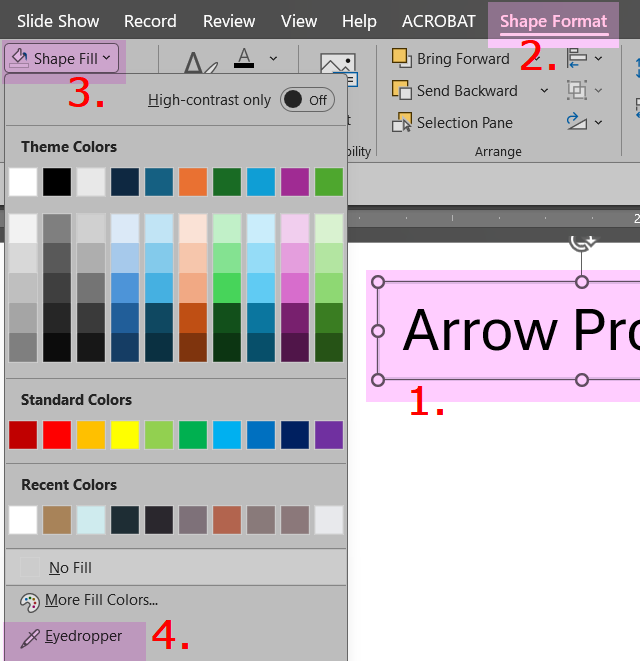
Task: Pick the white recent color swatch
Action: click(x=23, y=520)
